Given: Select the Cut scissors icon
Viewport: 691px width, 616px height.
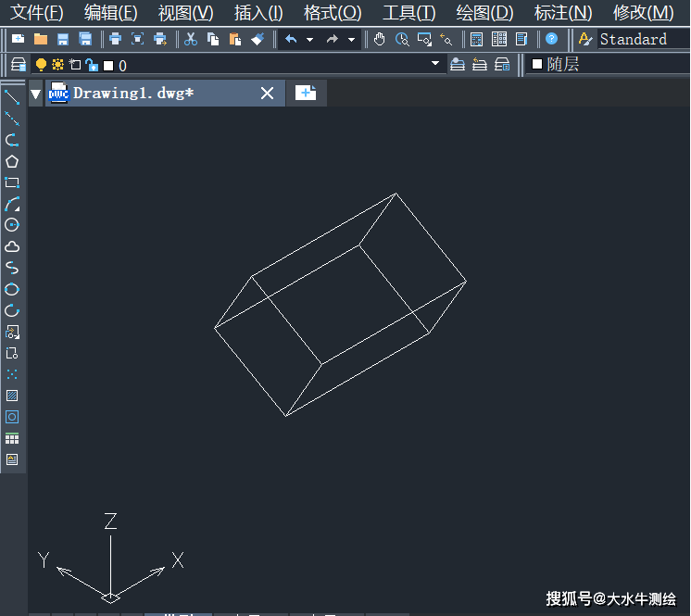Looking at the screenshot, I should [x=191, y=39].
